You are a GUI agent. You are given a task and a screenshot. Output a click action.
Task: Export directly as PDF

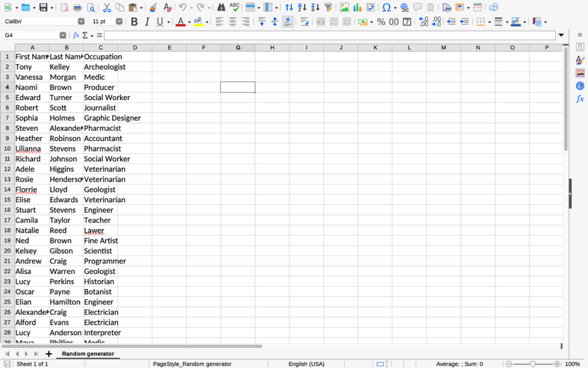click(64, 7)
